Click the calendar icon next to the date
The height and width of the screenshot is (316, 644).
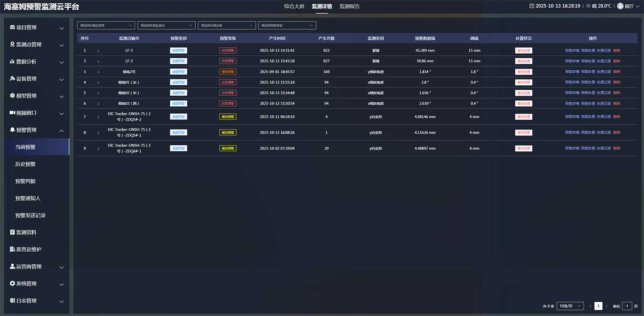coord(532,6)
